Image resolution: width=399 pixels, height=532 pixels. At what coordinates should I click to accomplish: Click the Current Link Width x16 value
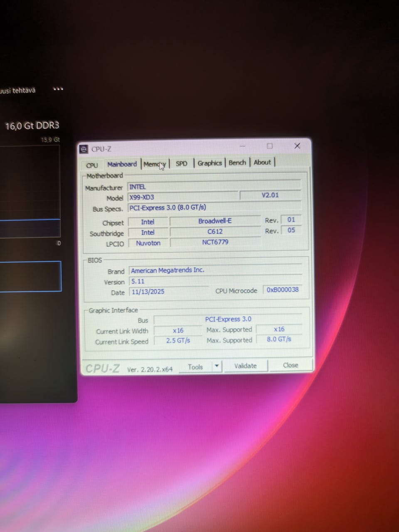(178, 330)
